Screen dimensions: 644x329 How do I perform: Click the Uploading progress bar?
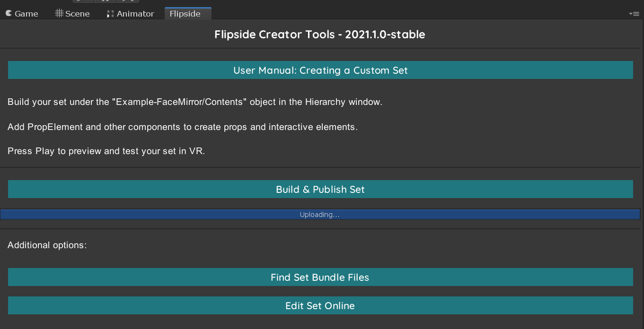pyautogui.click(x=320, y=214)
